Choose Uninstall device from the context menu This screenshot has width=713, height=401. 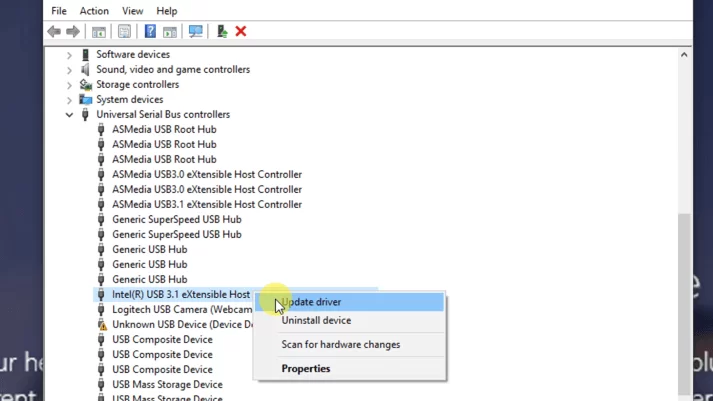pos(349,321)
